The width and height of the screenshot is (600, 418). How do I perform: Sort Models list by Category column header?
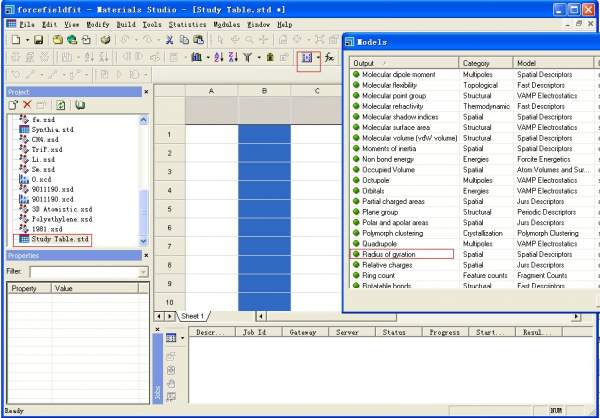pyautogui.click(x=486, y=63)
